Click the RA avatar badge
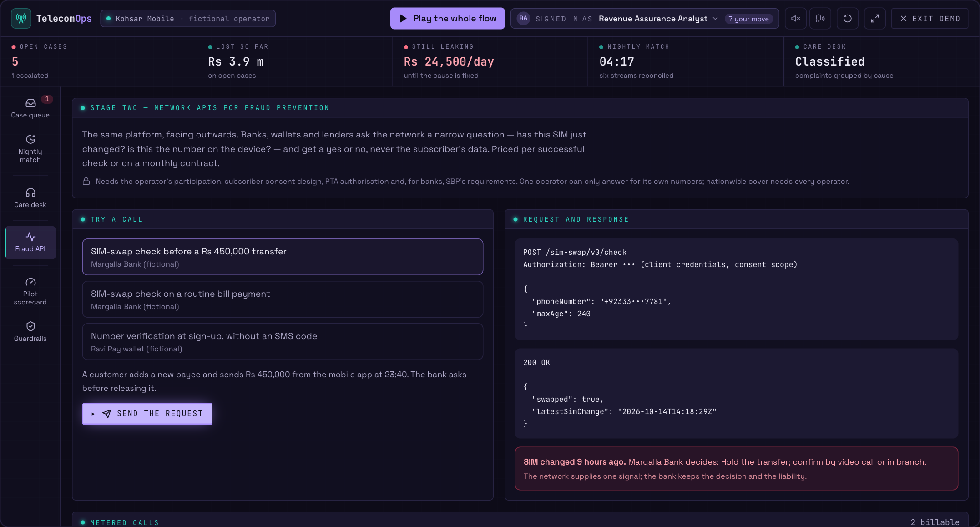The height and width of the screenshot is (527, 980). click(x=524, y=19)
